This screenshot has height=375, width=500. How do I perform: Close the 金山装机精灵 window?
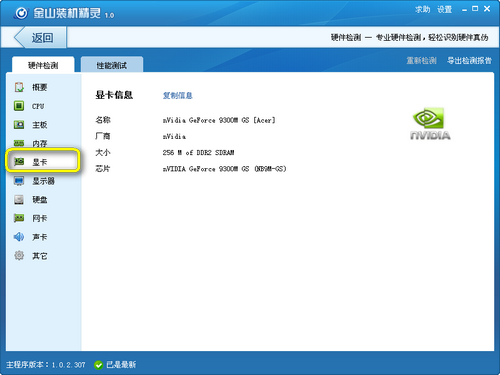click(487, 9)
